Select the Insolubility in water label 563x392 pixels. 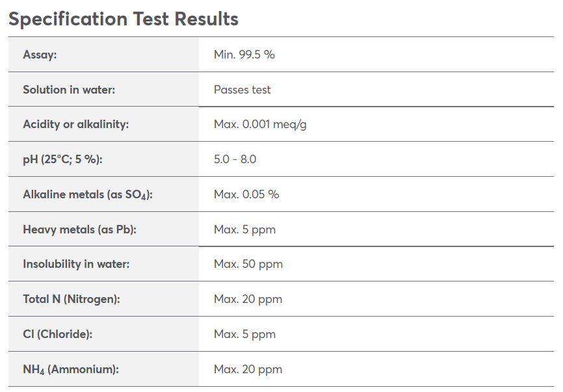76,264
